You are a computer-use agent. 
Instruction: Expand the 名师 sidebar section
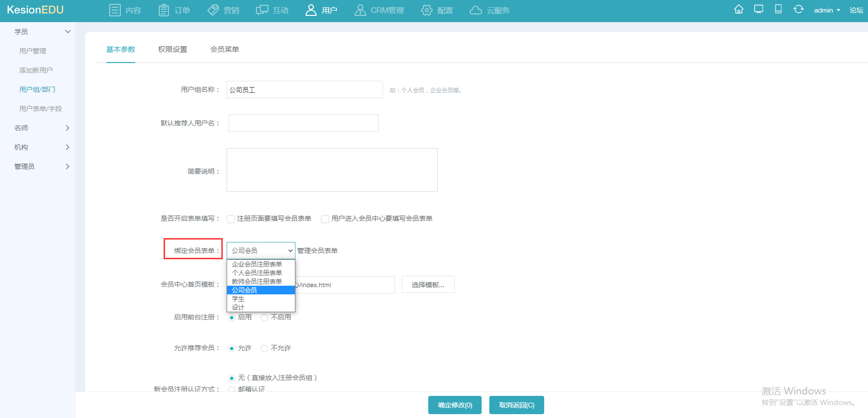[41, 128]
